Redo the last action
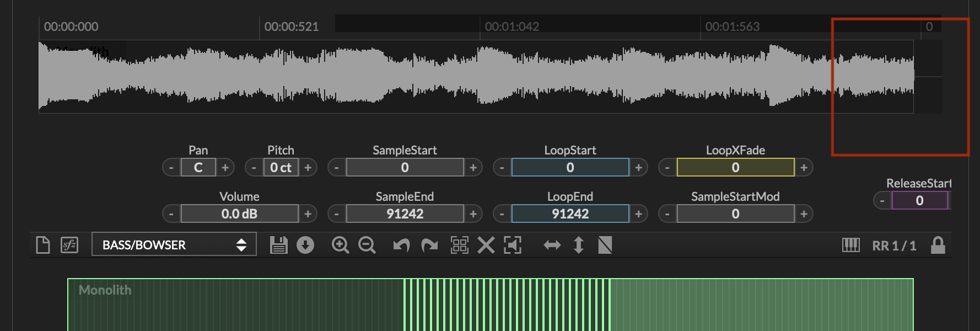980x331 pixels. [x=429, y=245]
